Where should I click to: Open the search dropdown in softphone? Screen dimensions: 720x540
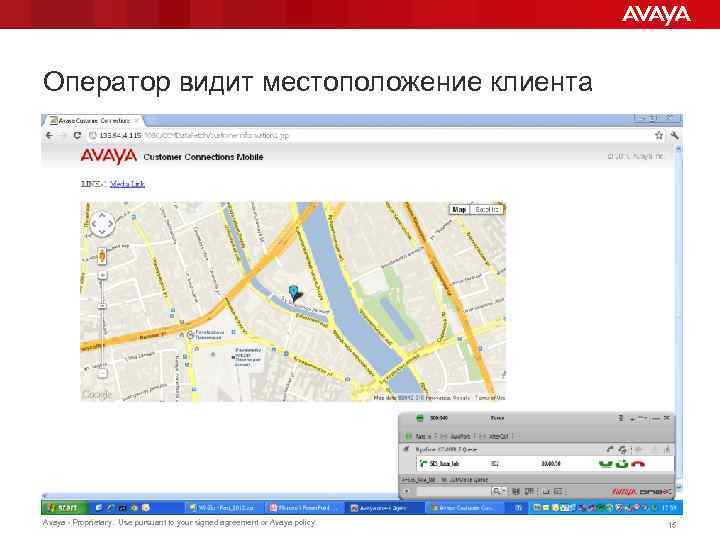[x=499, y=491]
